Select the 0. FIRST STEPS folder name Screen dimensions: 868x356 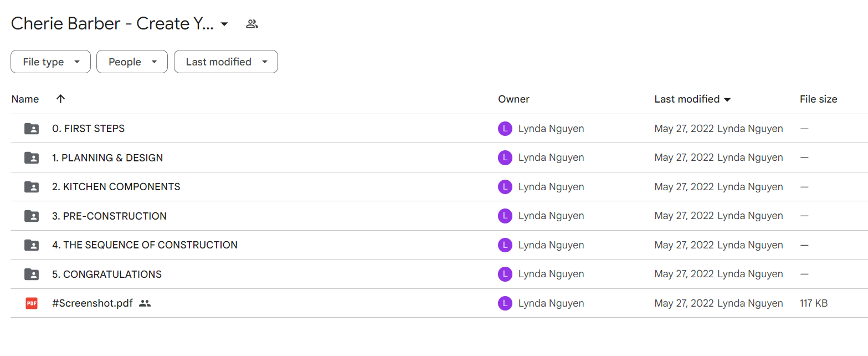click(88, 129)
